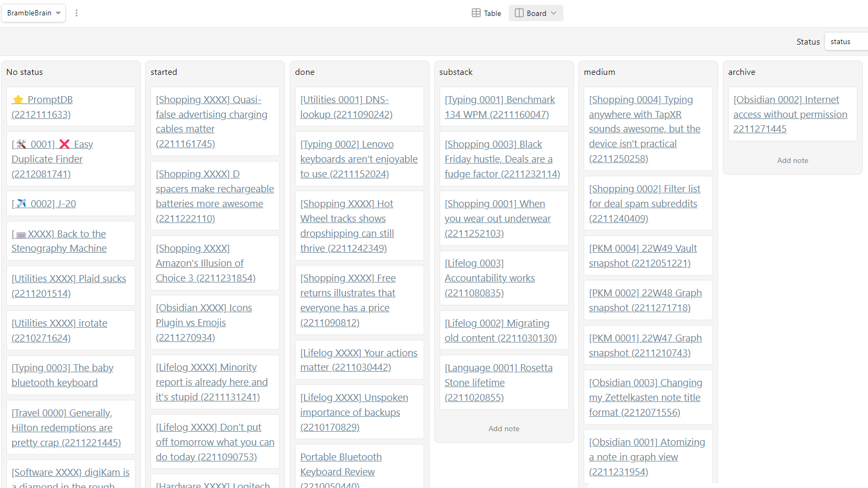Select the archive column header

[x=741, y=72]
